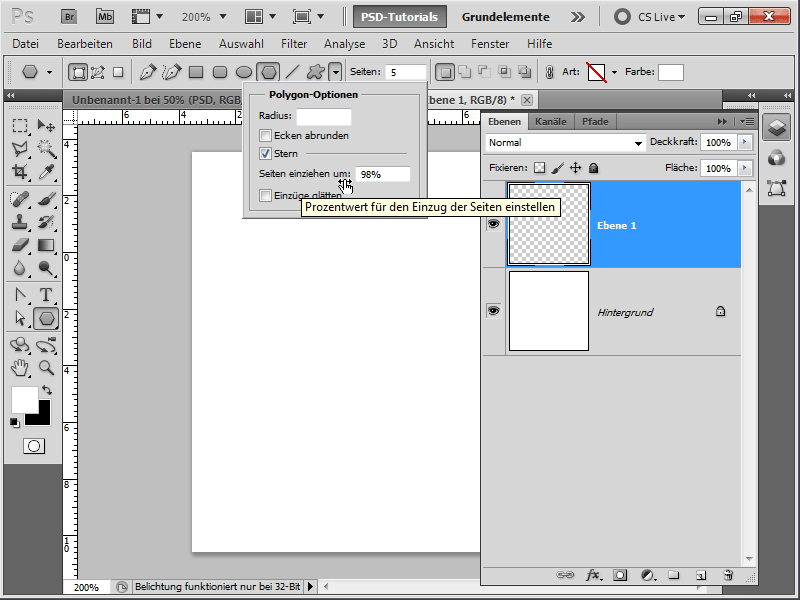Image resolution: width=800 pixels, height=600 pixels.
Task: Hide the Hintergrund layer
Action: pos(493,311)
